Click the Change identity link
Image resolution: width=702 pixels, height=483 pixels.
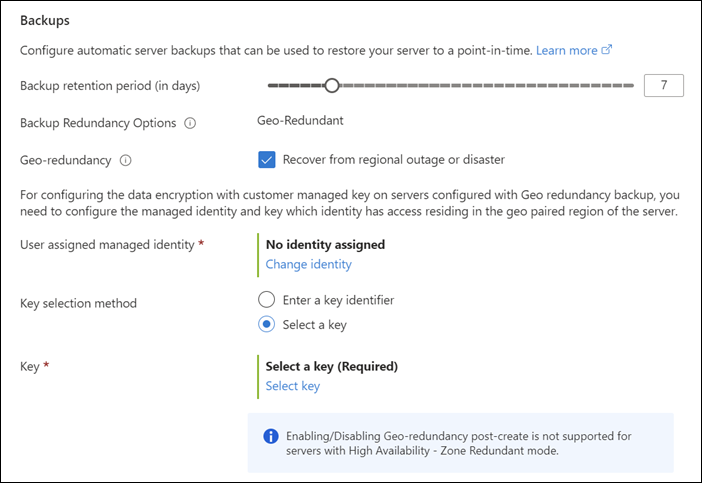coord(308,265)
